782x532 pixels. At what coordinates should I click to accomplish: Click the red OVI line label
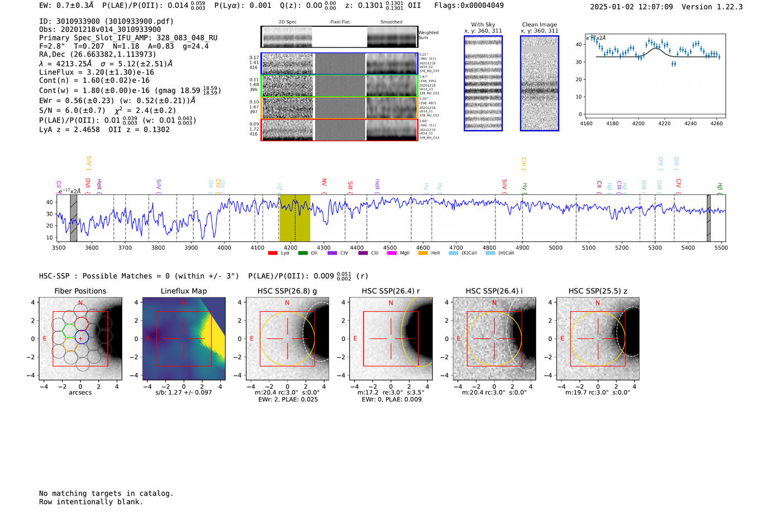point(88,186)
